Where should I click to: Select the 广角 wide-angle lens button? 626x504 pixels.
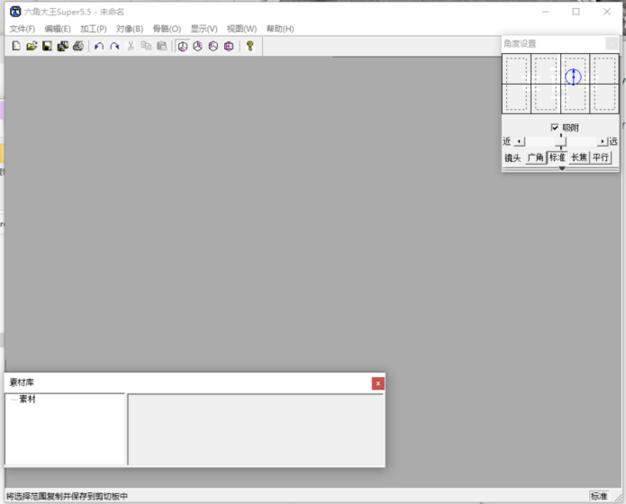point(536,157)
